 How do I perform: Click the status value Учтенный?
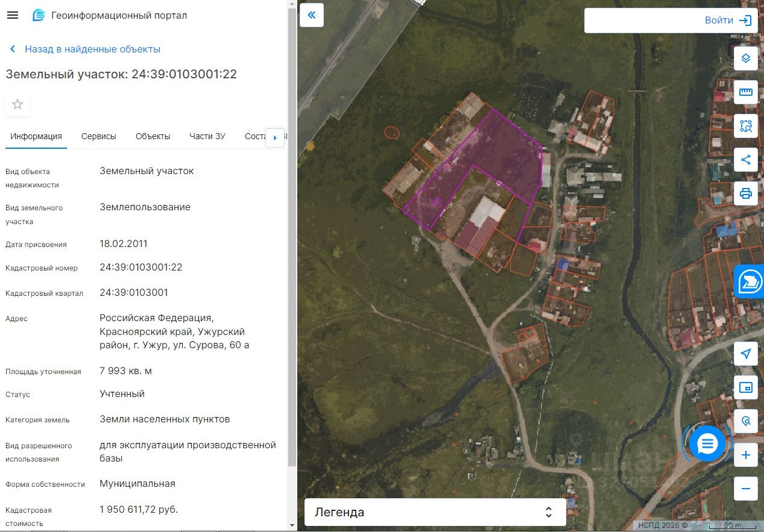(122, 394)
